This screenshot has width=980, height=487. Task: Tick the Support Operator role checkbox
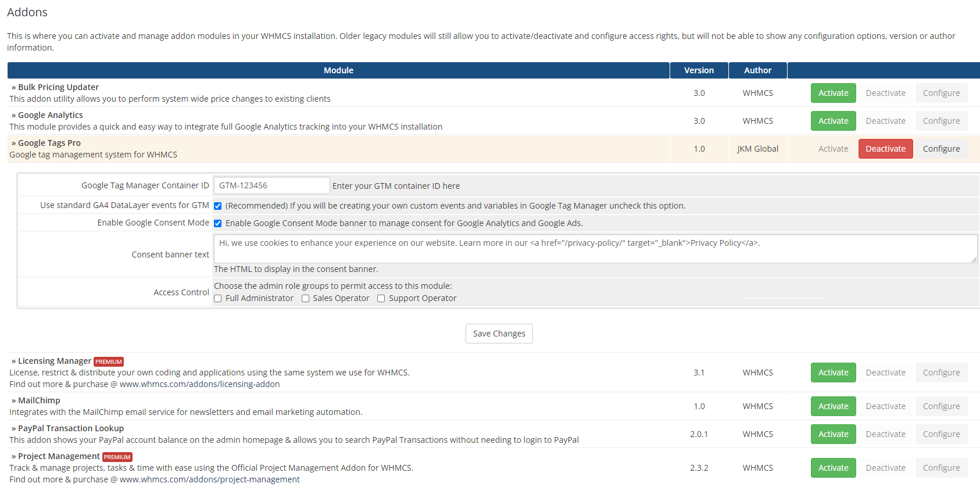[x=381, y=299]
